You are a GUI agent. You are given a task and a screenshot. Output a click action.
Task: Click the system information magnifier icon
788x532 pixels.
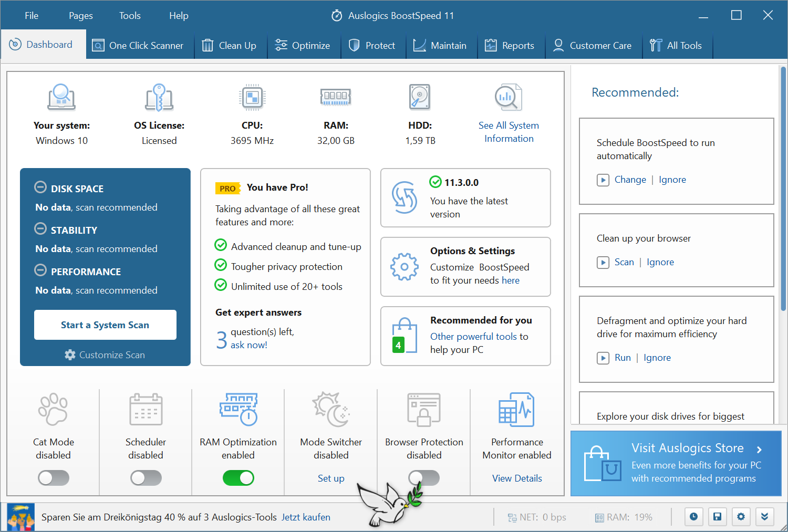[x=509, y=97]
